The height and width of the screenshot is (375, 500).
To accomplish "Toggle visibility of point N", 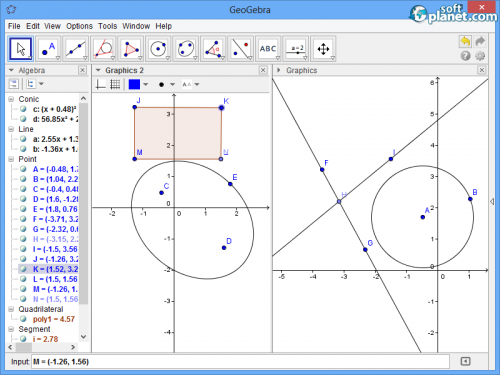I will tap(23, 299).
